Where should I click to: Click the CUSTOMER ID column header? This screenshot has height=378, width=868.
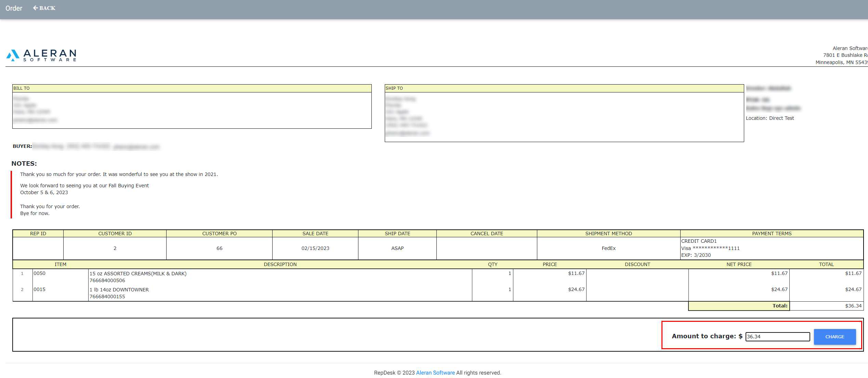115,234
